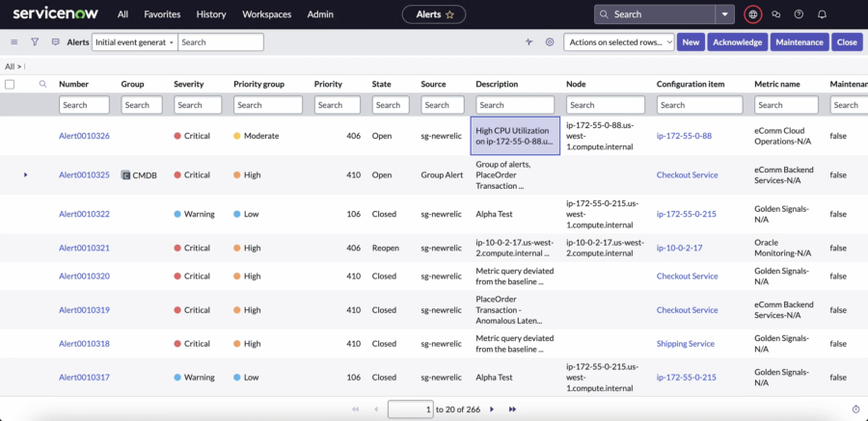Click the column search magnifier icon

point(42,84)
